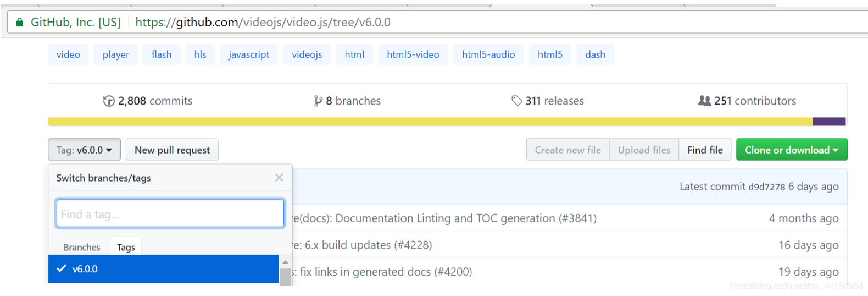Click the Find file button

(x=705, y=150)
